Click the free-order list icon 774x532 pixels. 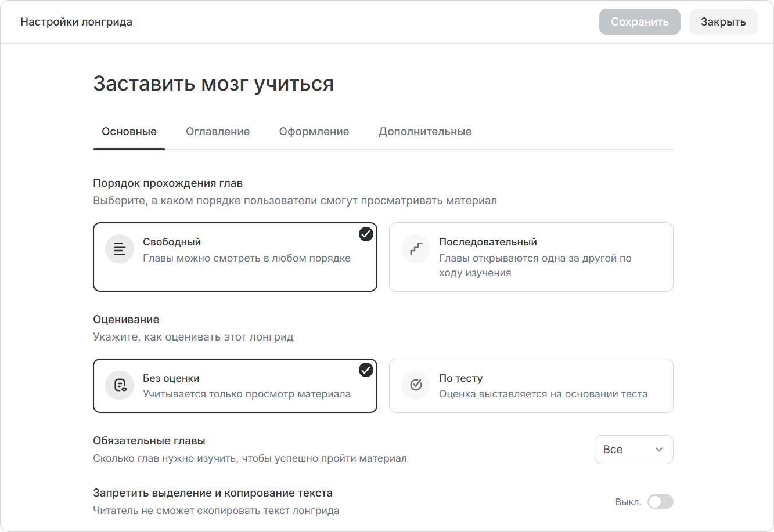coord(120,249)
